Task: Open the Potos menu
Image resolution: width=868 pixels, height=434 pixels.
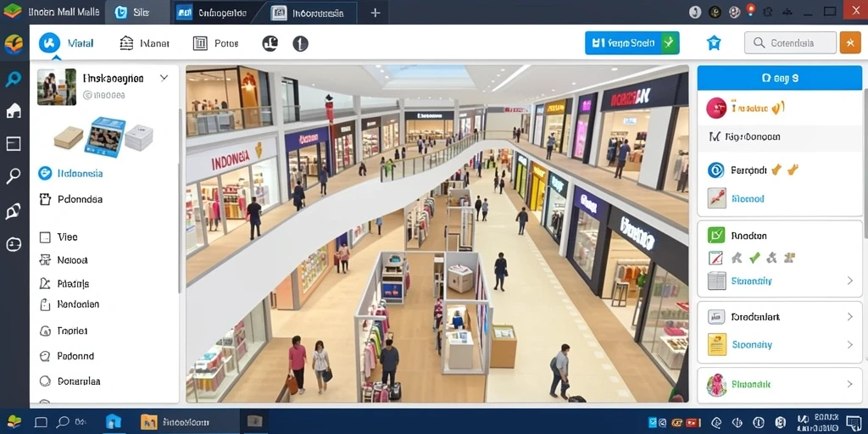Action: point(216,43)
